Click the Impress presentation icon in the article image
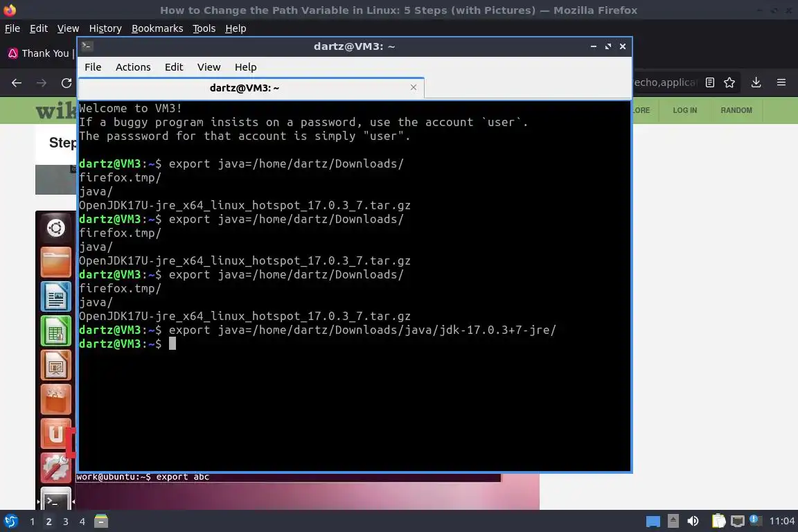The width and height of the screenshot is (798, 532). (x=56, y=365)
